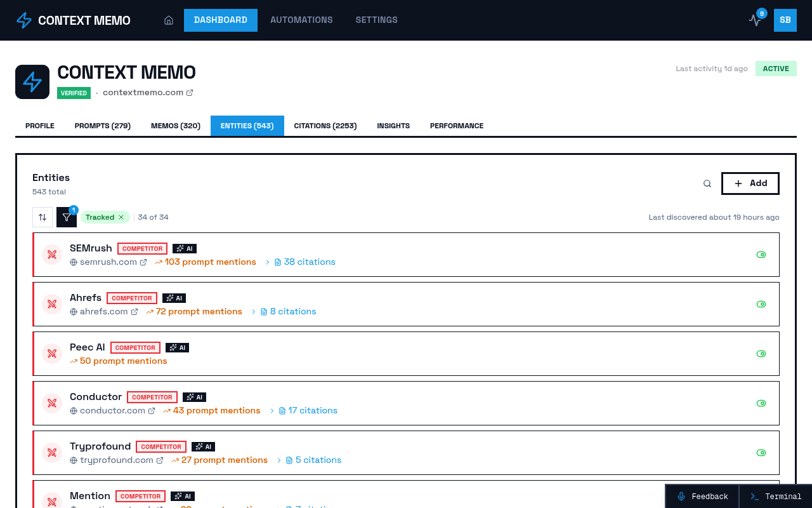
Task: Click the citations document icon for Ahrefs
Action: pyautogui.click(x=265, y=311)
